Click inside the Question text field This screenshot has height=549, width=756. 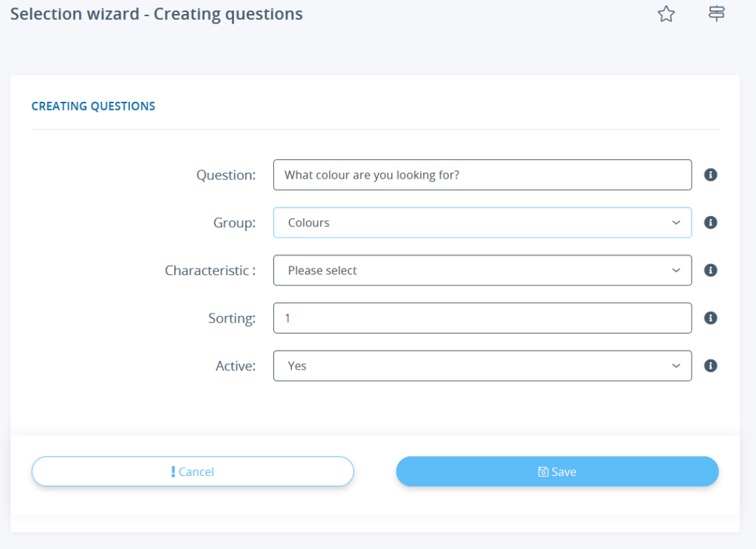click(482, 175)
